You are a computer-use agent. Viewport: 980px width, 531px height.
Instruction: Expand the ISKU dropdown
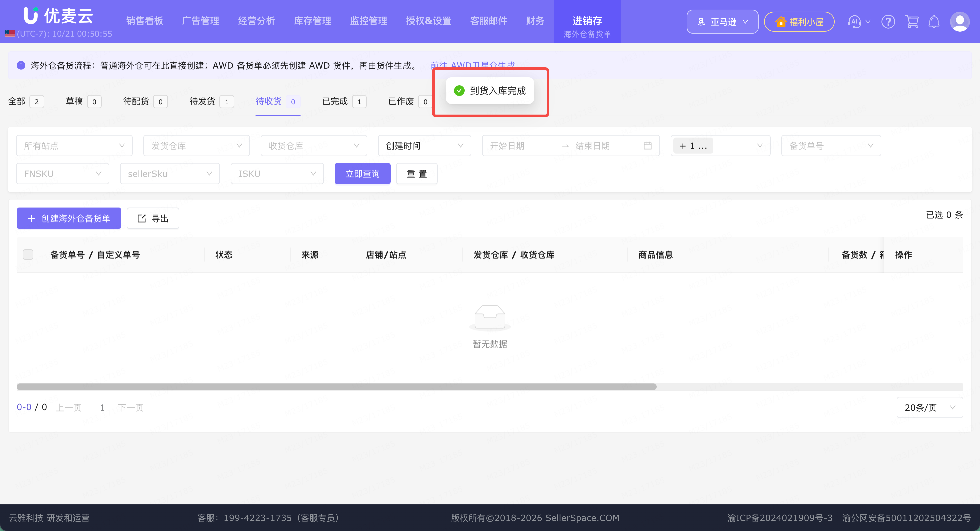pos(277,174)
